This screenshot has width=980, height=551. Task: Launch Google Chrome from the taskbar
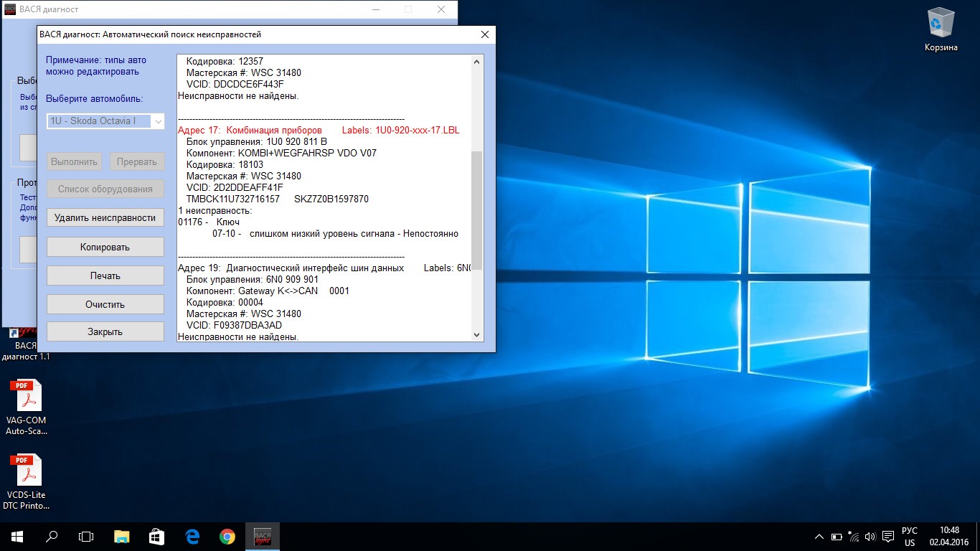click(x=227, y=536)
